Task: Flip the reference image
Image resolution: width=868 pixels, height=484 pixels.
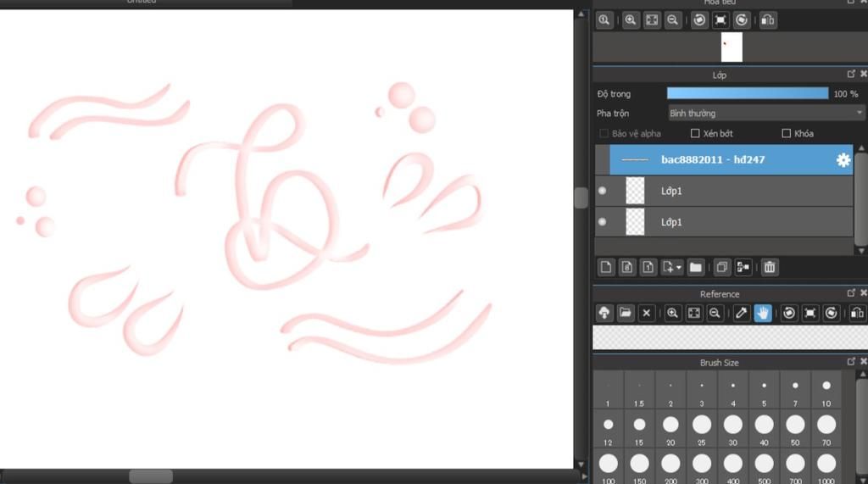Action: 857,313
